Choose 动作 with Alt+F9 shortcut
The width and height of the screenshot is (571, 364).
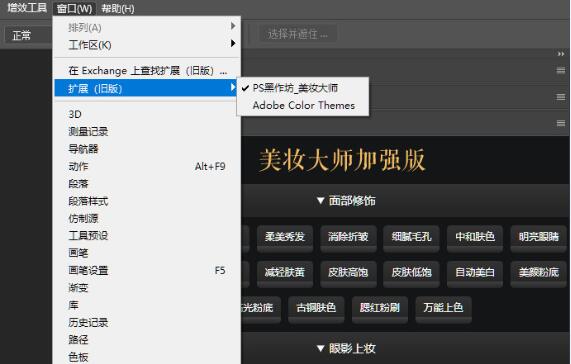(147, 166)
